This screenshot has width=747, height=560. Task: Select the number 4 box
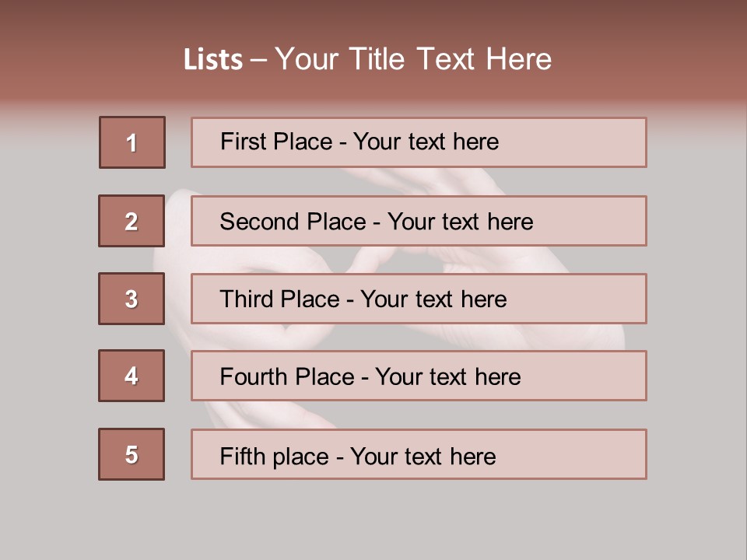(132, 376)
